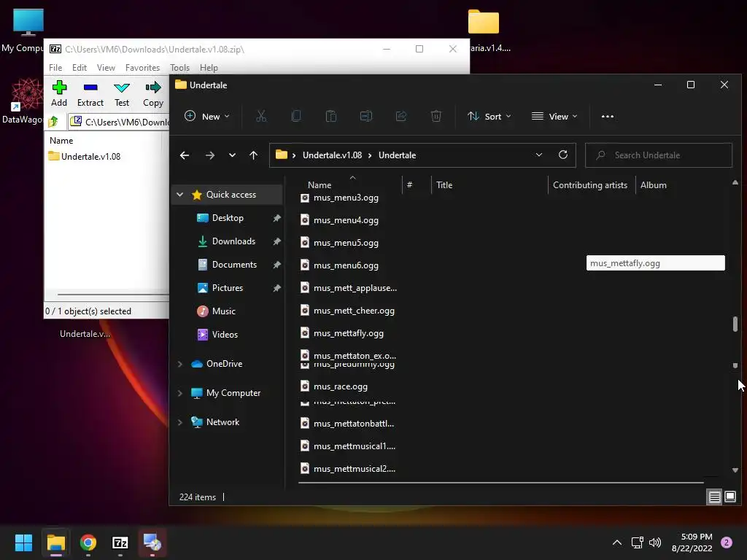Click Test in the 7-Zip toolbar
The width and height of the screenshot is (747, 560).
(x=122, y=94)
